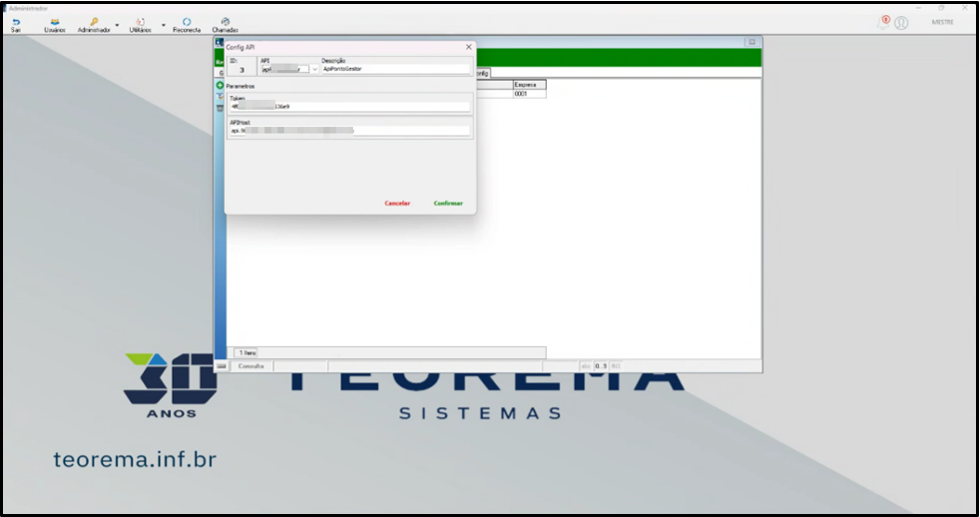Open the Utilitários toolbar icon

coord(140,25)
